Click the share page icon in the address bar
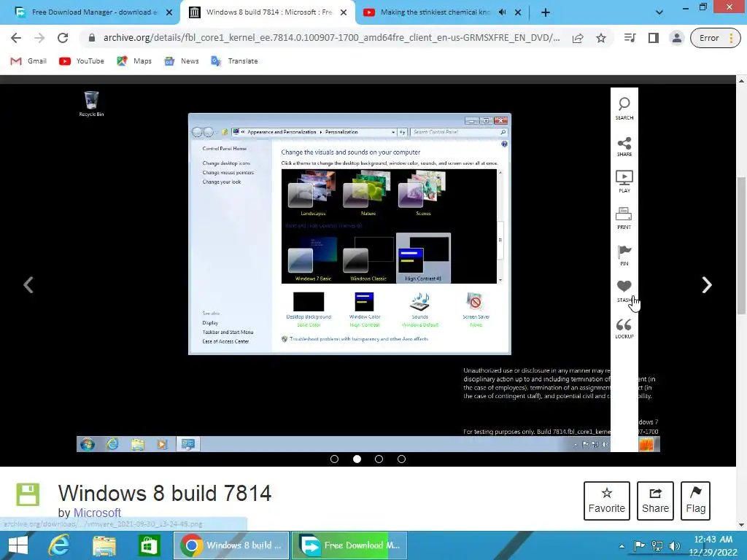This screenshot has width=747, height=560. click(578, 38)
